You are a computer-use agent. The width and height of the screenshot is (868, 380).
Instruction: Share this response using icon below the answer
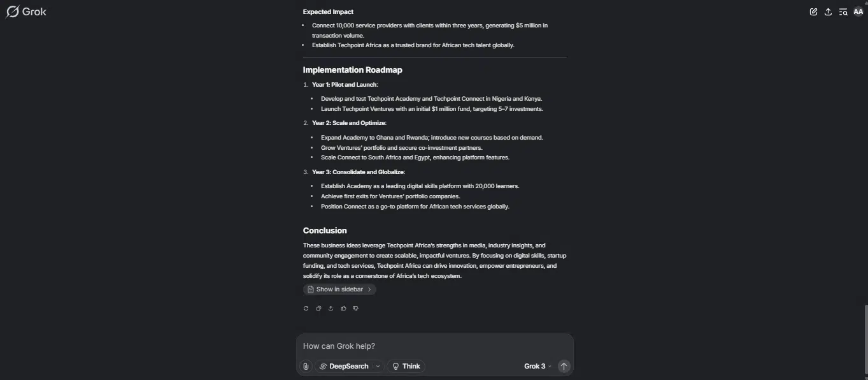[331, 309]
